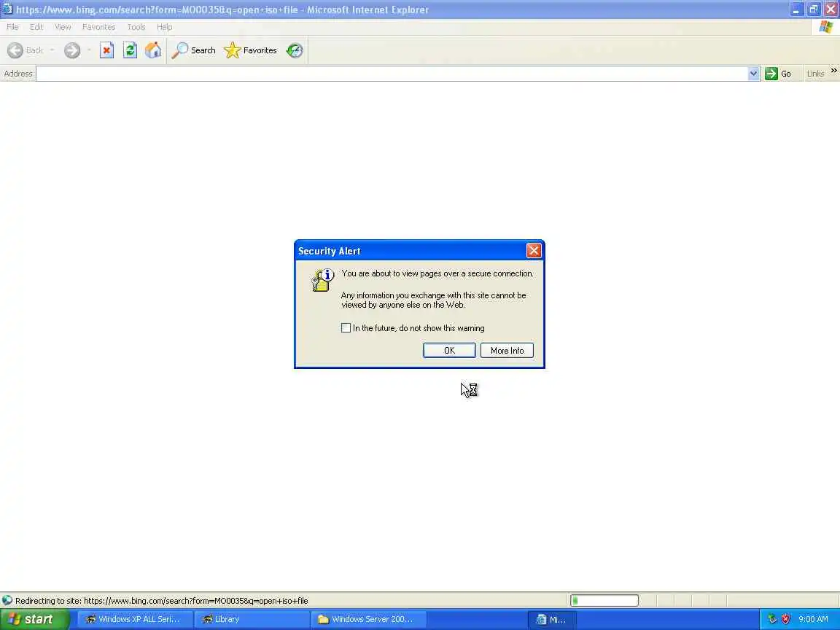Open Windows Server 200... folder from taskbar
This screenshot has width=840, height=630.
coord(367,619)
